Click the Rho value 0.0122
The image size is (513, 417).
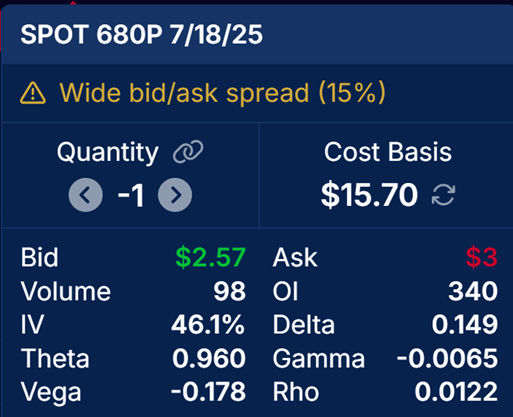coord(456,392)
